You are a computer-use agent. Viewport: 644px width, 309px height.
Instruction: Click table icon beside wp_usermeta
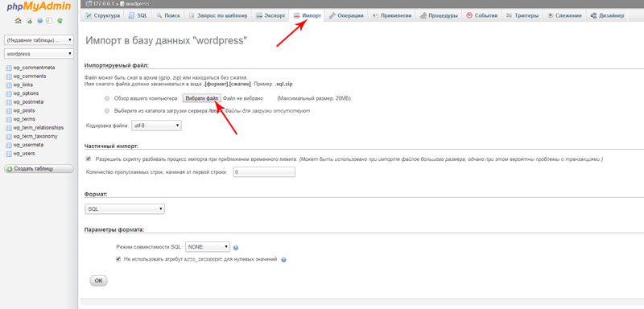click(9, 146)
